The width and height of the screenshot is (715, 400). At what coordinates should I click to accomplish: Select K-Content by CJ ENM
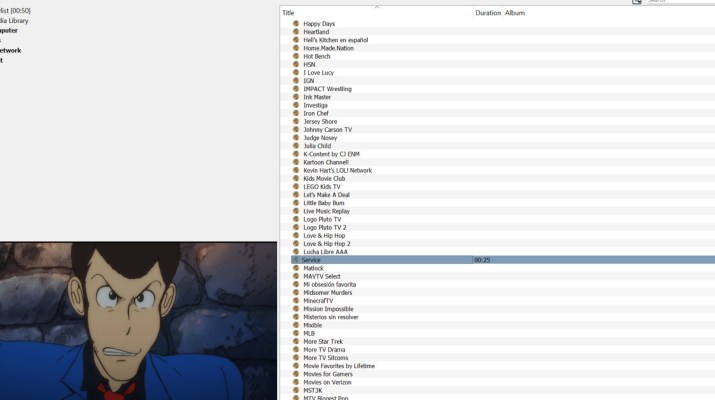point(332,154)
